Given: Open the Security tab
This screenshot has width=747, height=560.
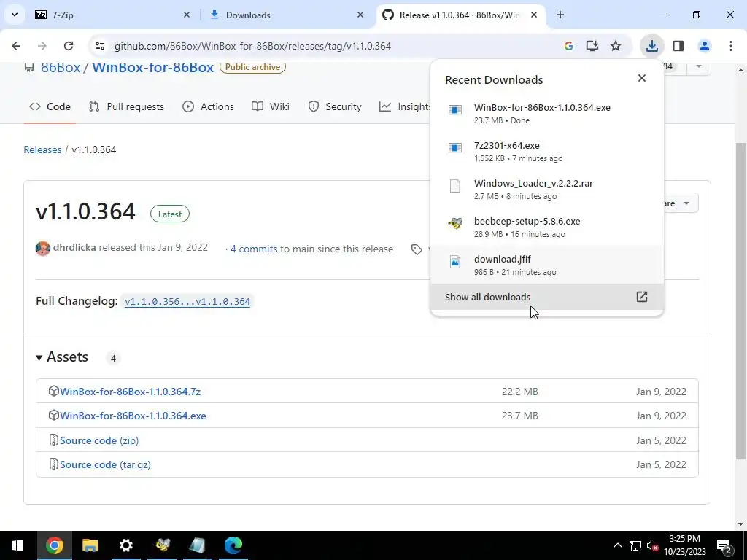Looking at the screenshot, I should 335,106.
